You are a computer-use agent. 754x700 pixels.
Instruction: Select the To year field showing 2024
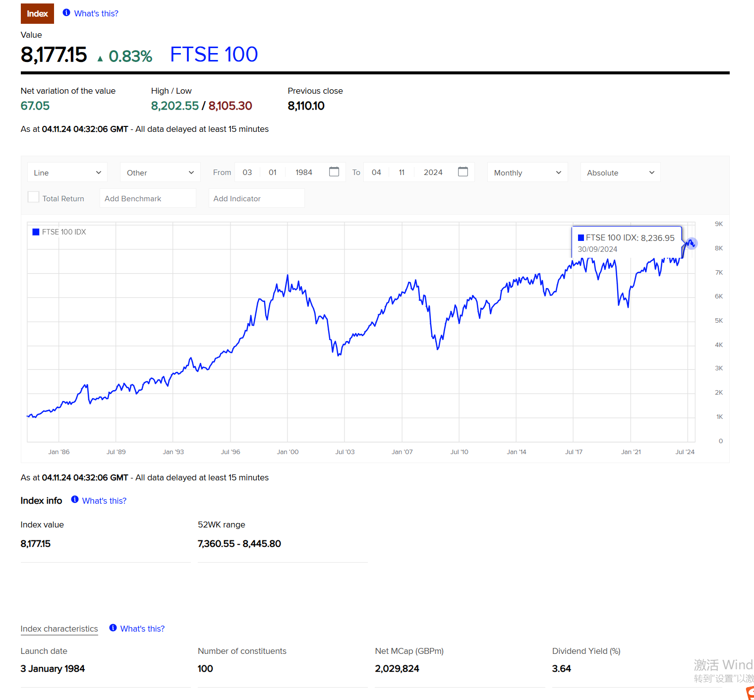tap(433, 173)
